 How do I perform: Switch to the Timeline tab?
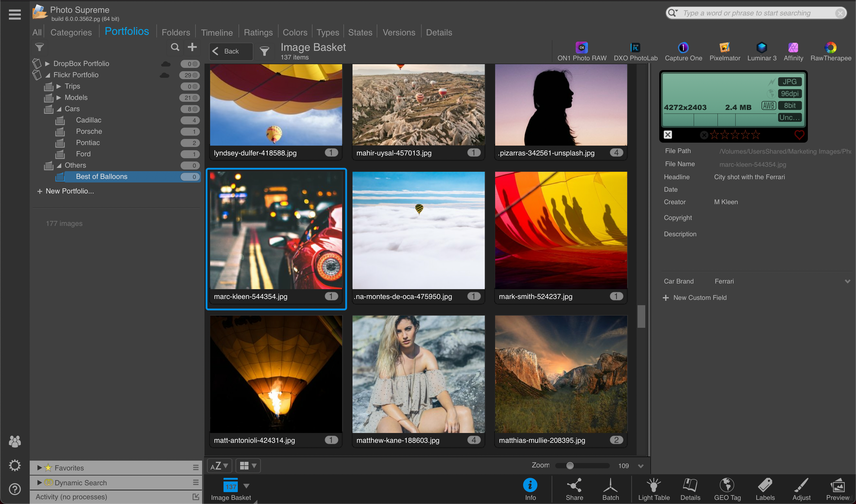(x=217, y=33)
